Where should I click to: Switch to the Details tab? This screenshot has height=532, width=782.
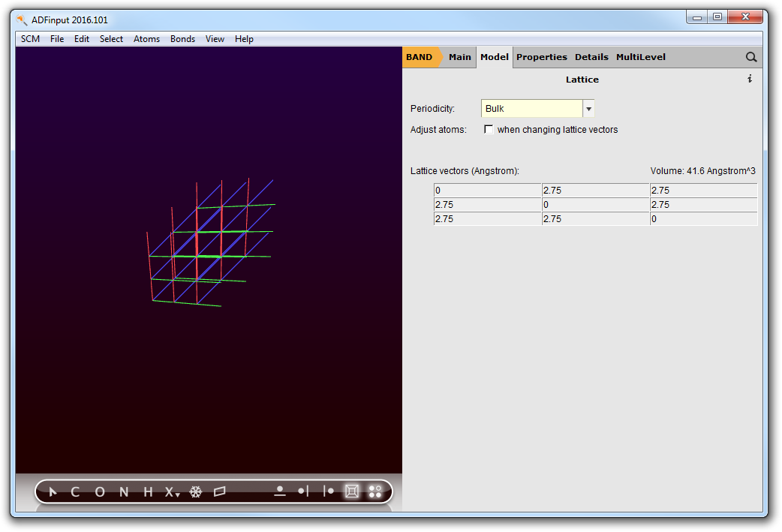click(591, 57)
